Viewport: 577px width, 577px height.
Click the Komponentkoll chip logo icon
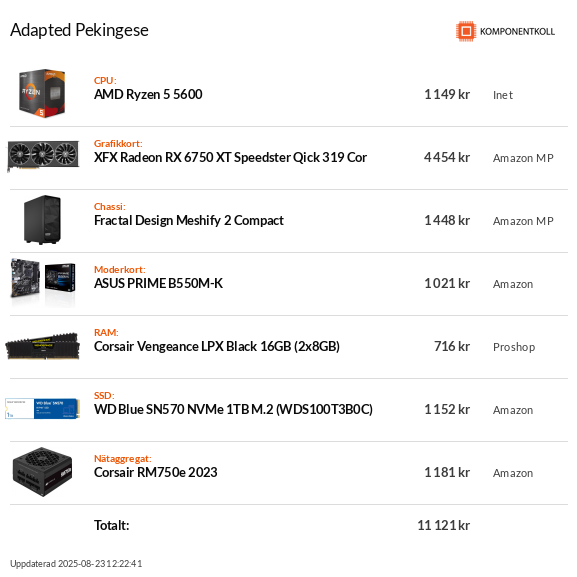pos(466,31)
